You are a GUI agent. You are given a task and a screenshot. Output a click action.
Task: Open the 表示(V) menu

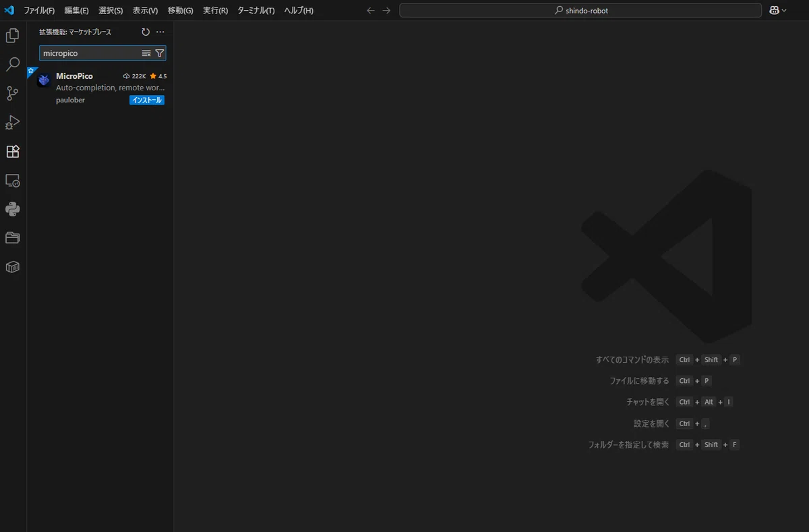[145, 11]
